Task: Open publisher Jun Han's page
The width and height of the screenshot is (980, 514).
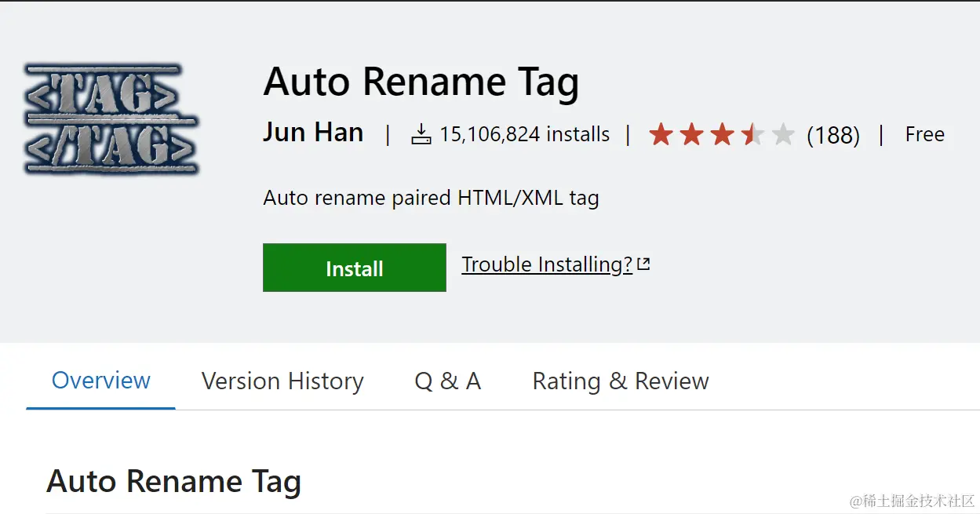Action: point(313,133)
